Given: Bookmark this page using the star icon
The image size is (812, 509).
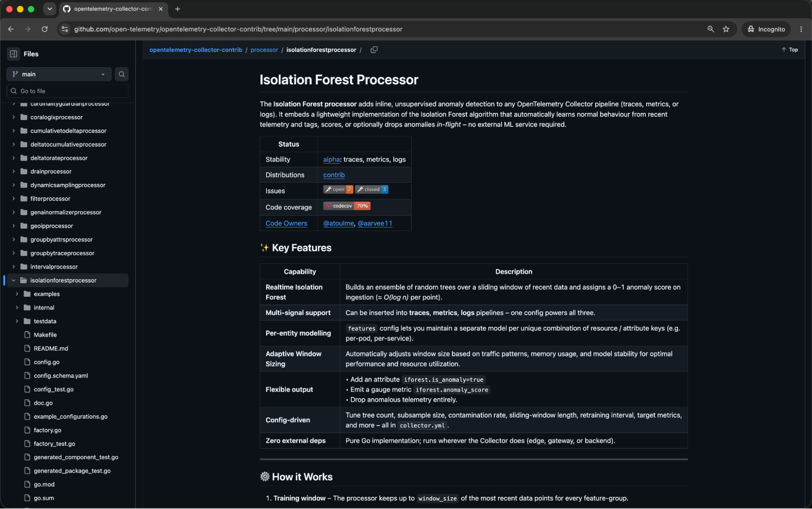Looking at the screenshot, I should tap(726, 29).
